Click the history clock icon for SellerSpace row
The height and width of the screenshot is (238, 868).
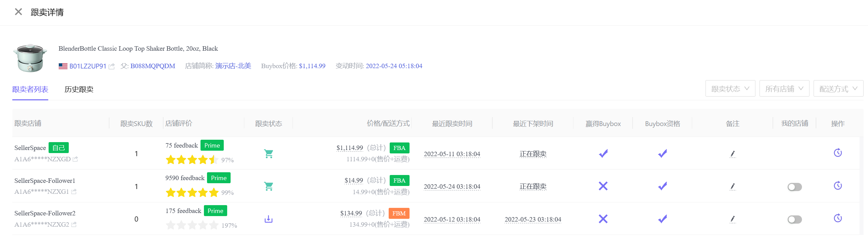(x=838, y=153)
